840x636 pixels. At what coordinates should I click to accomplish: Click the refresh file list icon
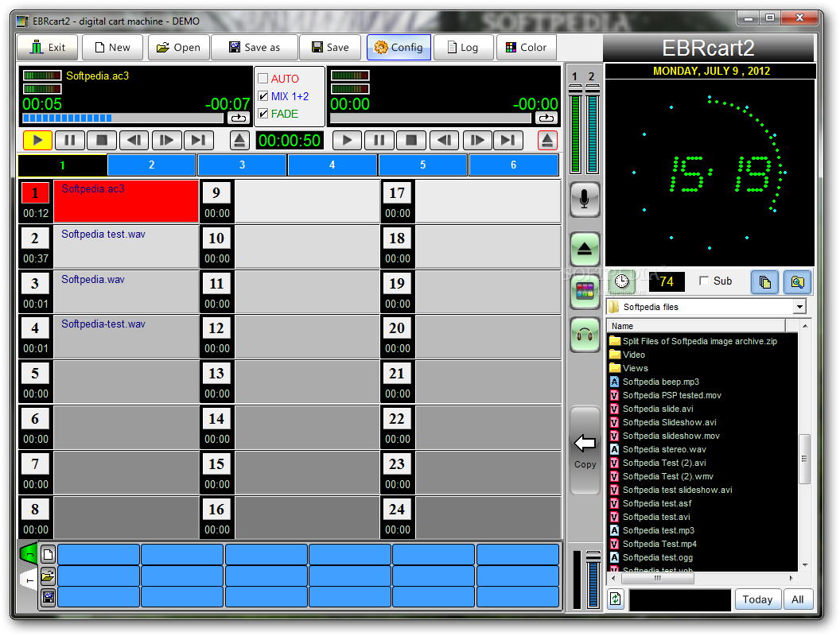pyautogui.click(x=616, y=599)
